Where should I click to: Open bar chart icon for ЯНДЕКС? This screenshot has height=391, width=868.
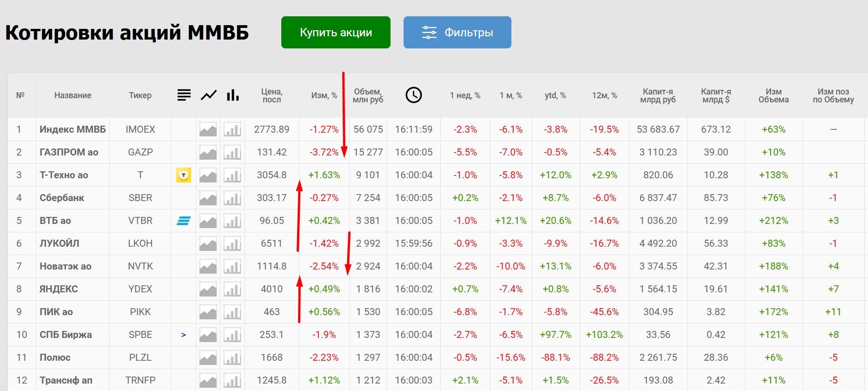coord(232,289)
